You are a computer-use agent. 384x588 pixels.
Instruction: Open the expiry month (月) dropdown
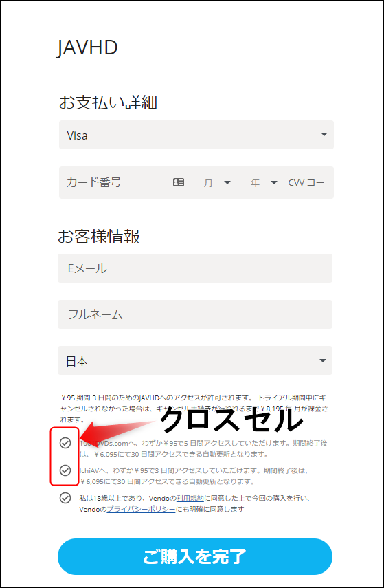pos(217,183)
